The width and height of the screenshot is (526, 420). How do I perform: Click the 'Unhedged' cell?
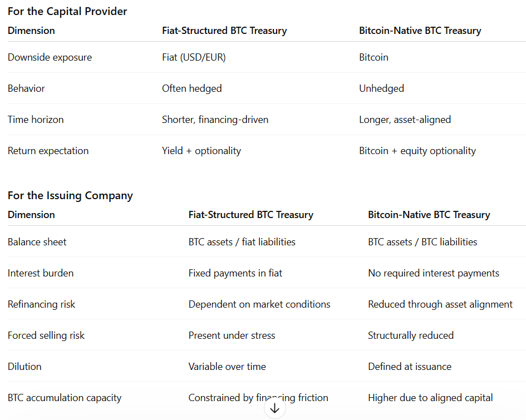click(381, 88)
